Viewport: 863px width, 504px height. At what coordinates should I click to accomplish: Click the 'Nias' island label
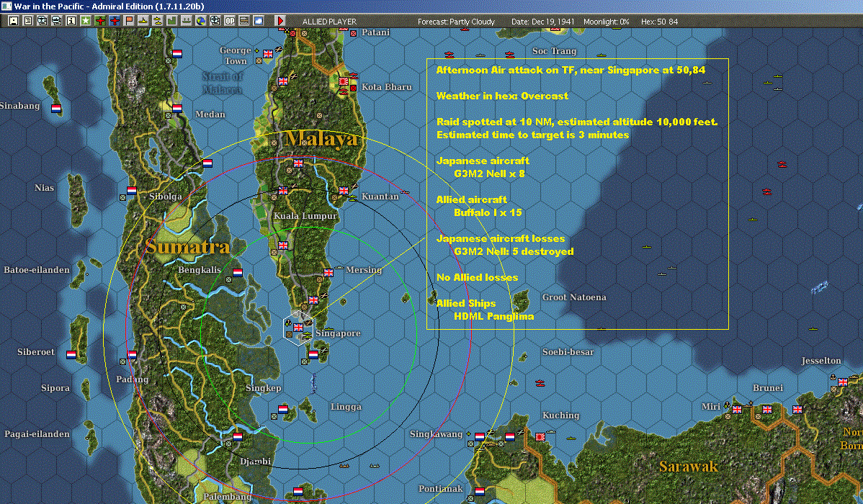click(x=44, y=188)
